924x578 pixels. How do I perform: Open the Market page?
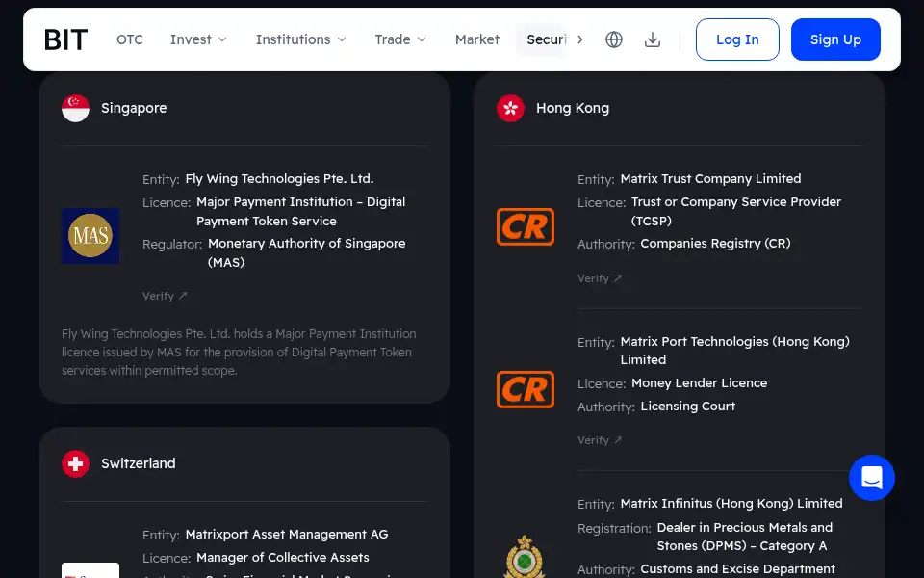tap(476, 39)
